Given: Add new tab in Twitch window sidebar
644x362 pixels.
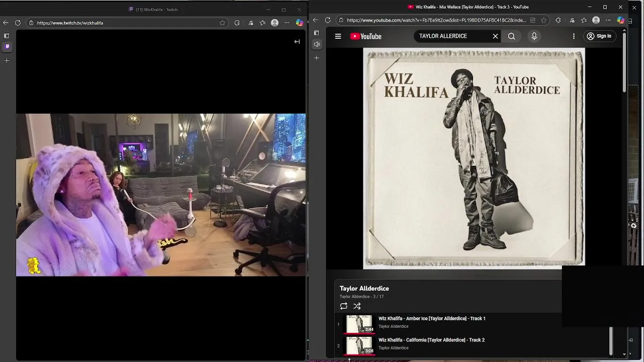Looking at the screenshot, I should click(7, 60).
